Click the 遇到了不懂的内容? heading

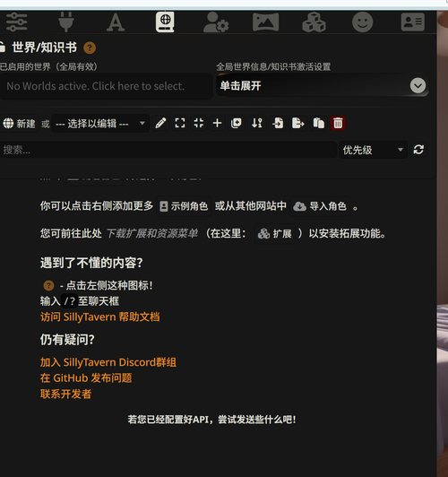click(x=91, y=263)
